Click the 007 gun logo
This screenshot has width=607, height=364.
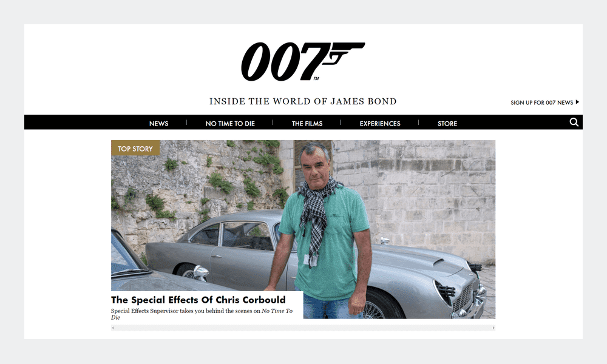[303, 61]
